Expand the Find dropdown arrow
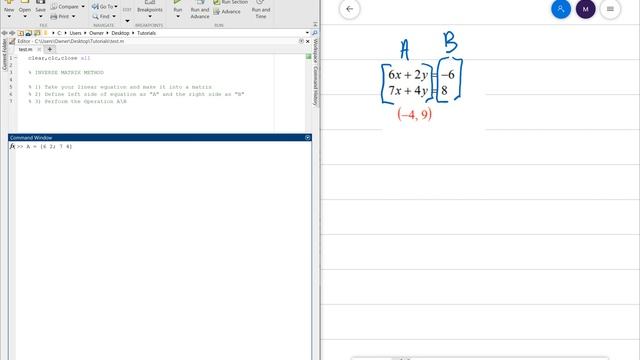Viewport: 640px width, 360px height. coord(114,16)
